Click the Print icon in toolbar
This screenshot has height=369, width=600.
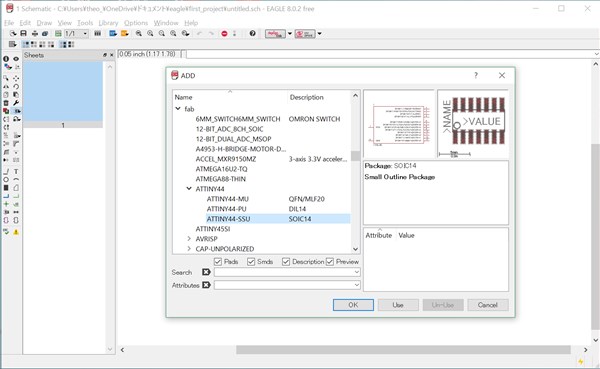[x=34, y=34]
